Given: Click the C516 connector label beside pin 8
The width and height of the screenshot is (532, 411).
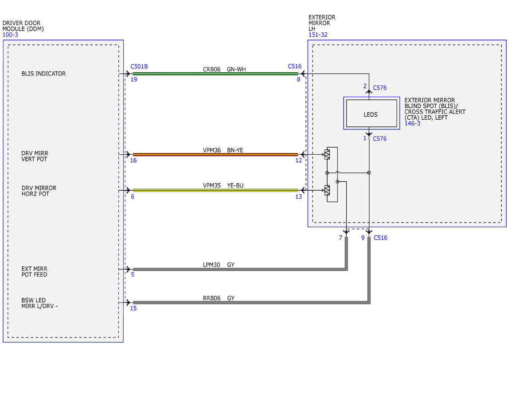Looking at the screenshot, I should point(295,67).
